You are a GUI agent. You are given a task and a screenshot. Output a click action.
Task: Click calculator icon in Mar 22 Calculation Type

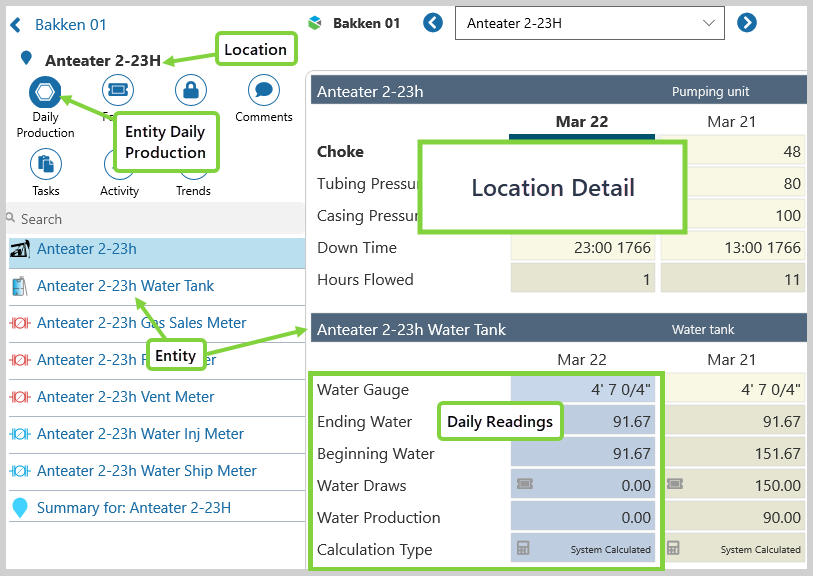(x=523, y=547)
